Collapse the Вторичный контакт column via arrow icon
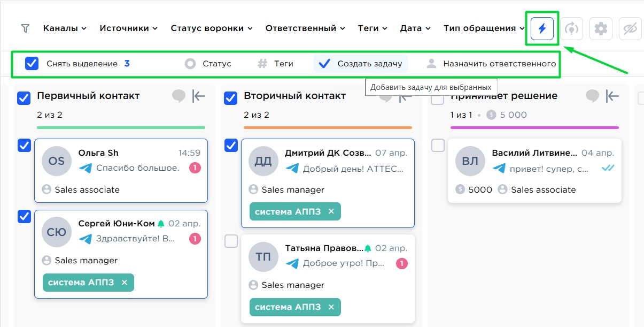The width and height of the screenshot is (644, 327). 406,96
